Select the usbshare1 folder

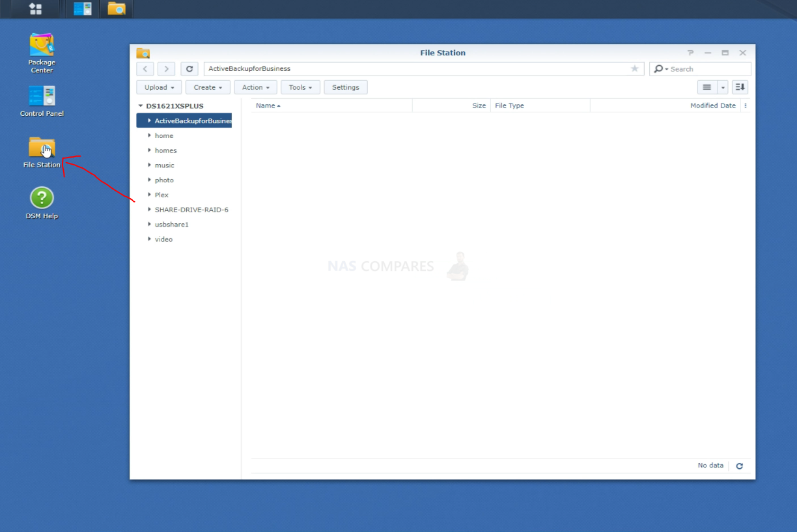172,224
